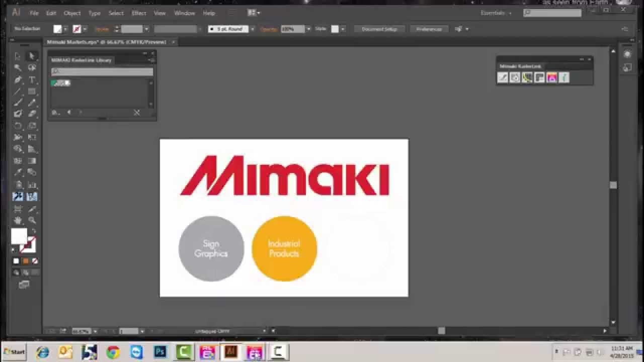Click the Windows Start button
This screenshot has width=644, height=362.
pyautogui.click(x=14, y=351)
